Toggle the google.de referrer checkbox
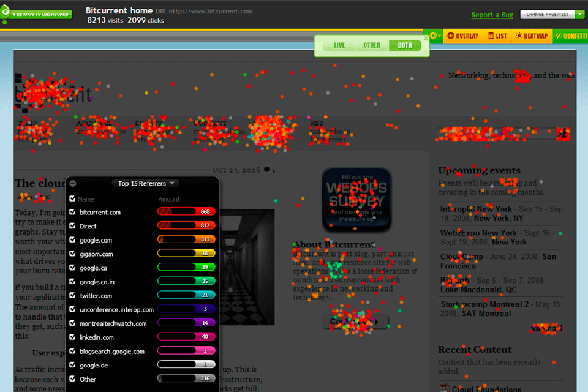The width and height of the screenshot is (588, 392). pos(72,364)
